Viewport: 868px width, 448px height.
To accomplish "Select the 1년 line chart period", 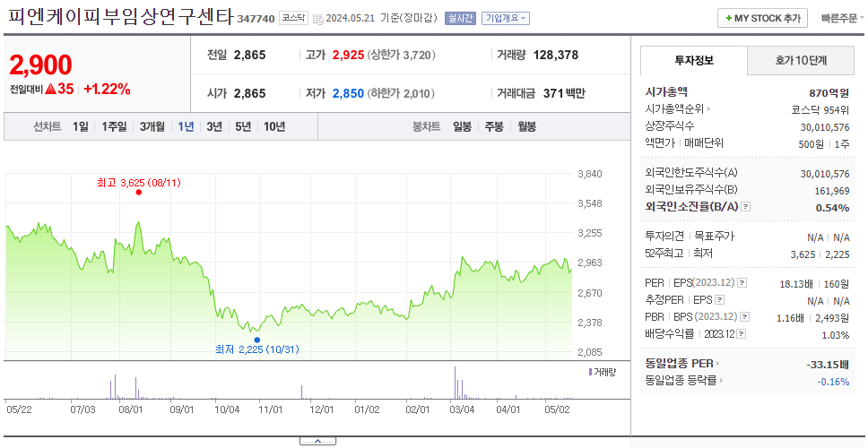I will pos(186,126).
